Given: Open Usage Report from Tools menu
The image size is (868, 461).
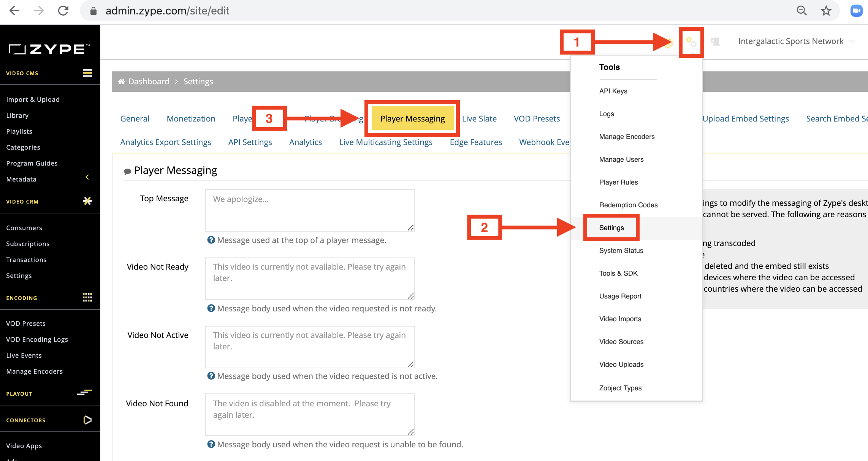Looking at the screenshot, I should 620,296.
